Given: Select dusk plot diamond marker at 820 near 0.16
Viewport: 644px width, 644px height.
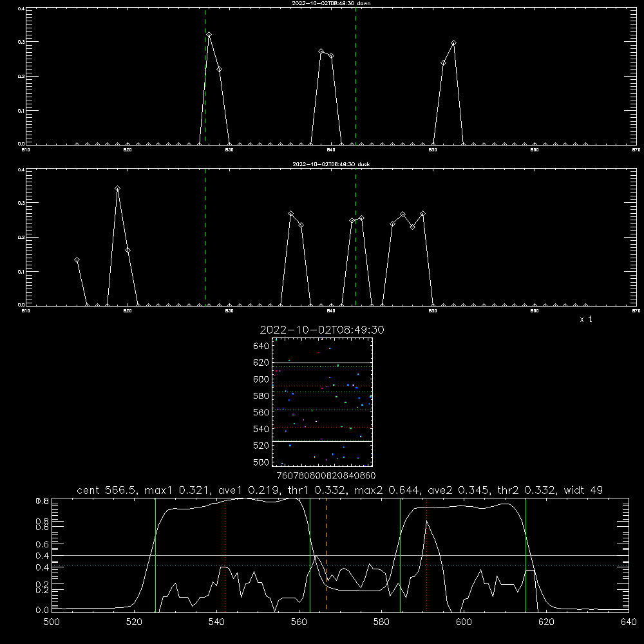Looking at the screenshot, I should click(x=128, y=250).
